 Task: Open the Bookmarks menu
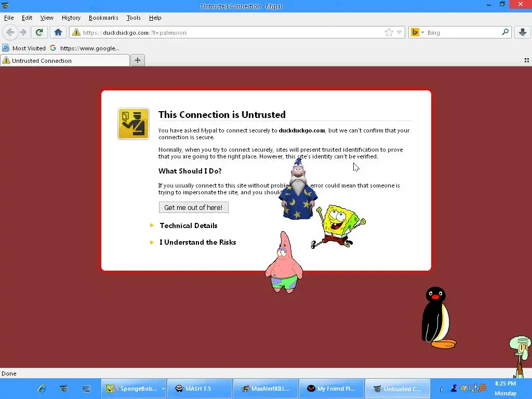click(x=103, y=18)
